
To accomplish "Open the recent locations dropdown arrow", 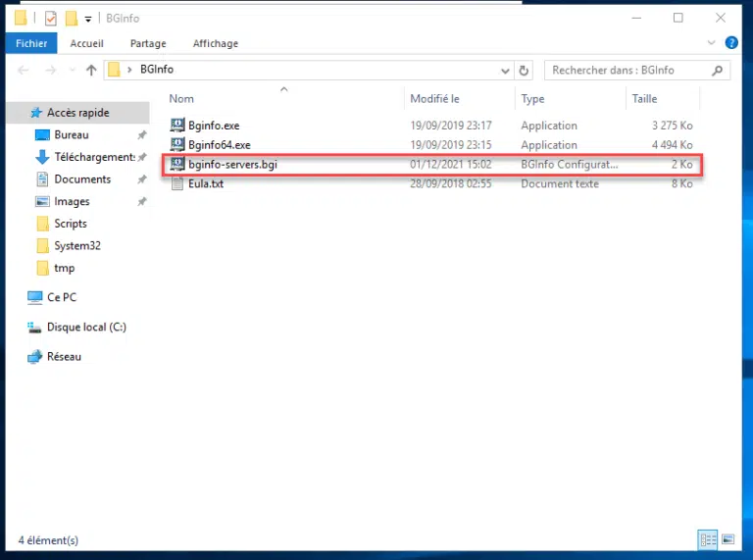I will tap(72, 70).
